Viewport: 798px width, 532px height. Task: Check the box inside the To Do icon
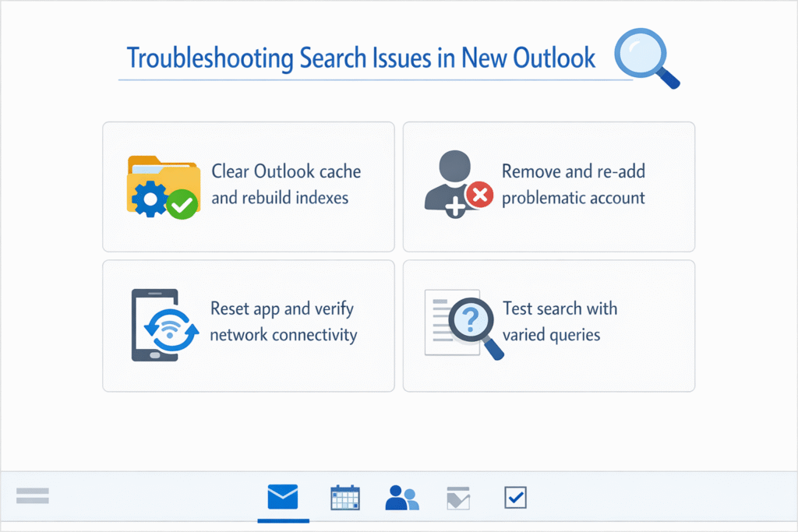tap(515, 497)
